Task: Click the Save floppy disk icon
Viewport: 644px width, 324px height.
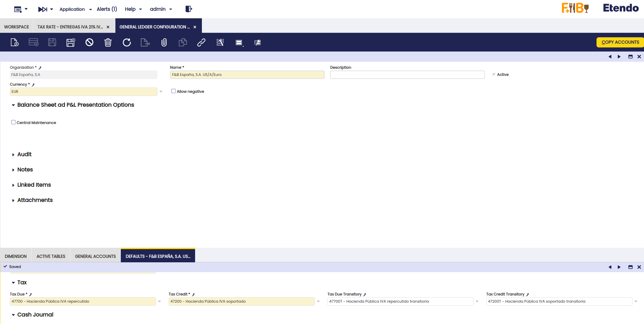Action: coord(52,42)
